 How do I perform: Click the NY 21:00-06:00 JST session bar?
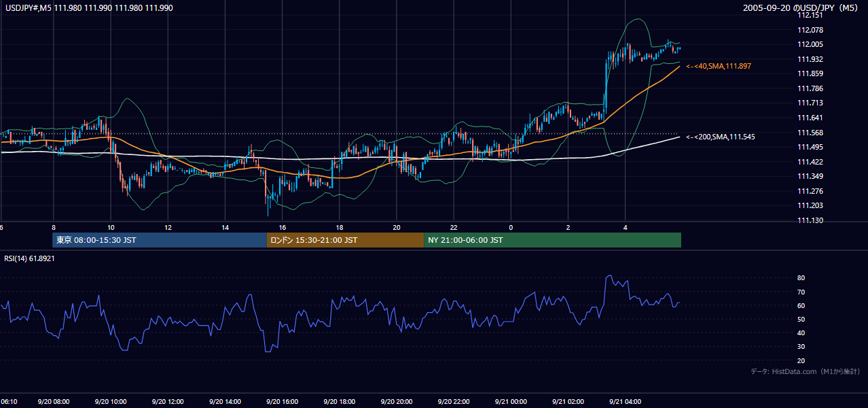click(552, 240)
